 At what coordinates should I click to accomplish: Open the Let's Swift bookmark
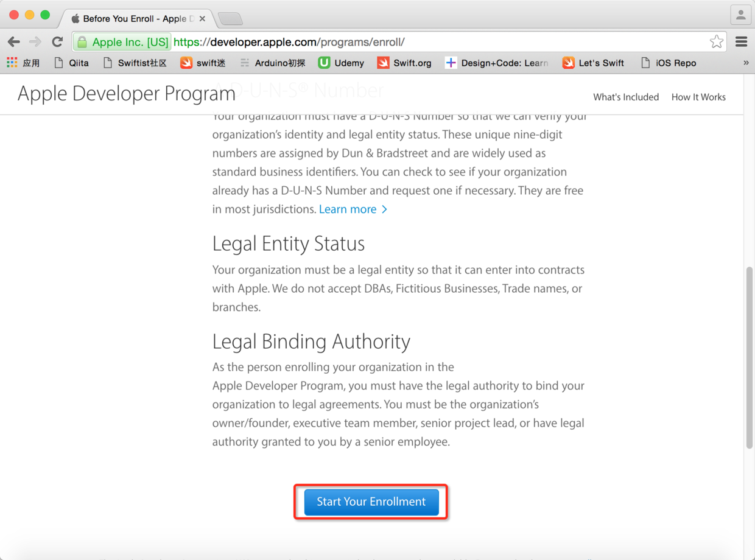[x=594, y=63]
